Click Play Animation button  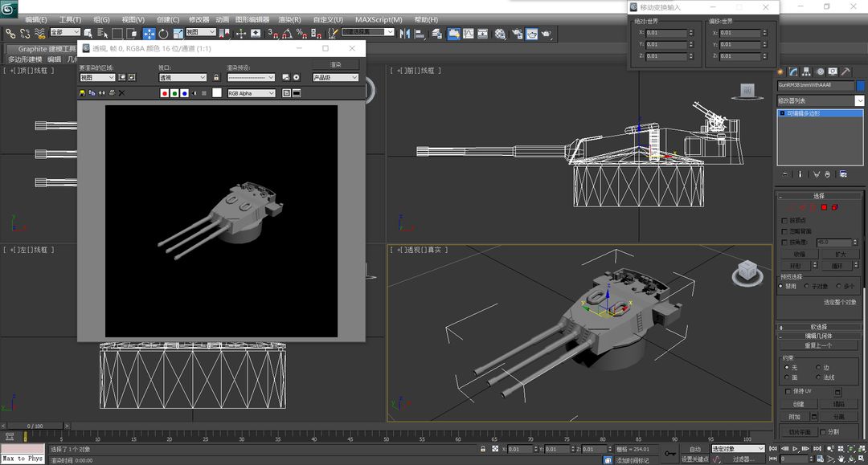click(x=796, y=449)
